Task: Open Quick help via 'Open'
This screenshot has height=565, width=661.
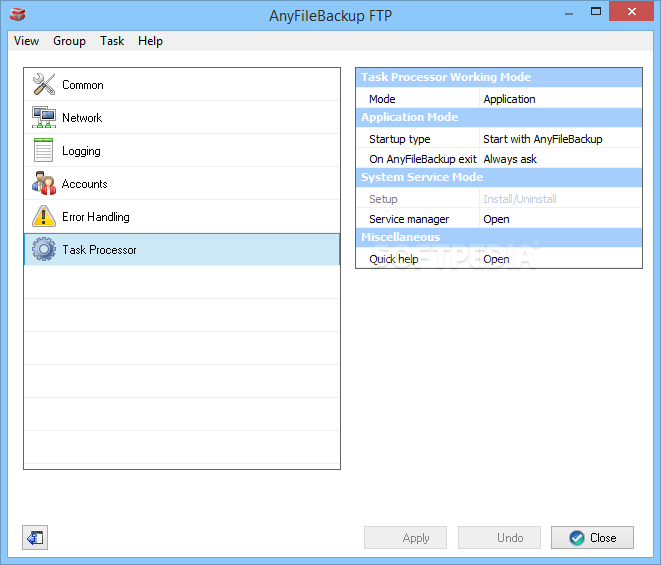Action: click(x=496, y=259)
